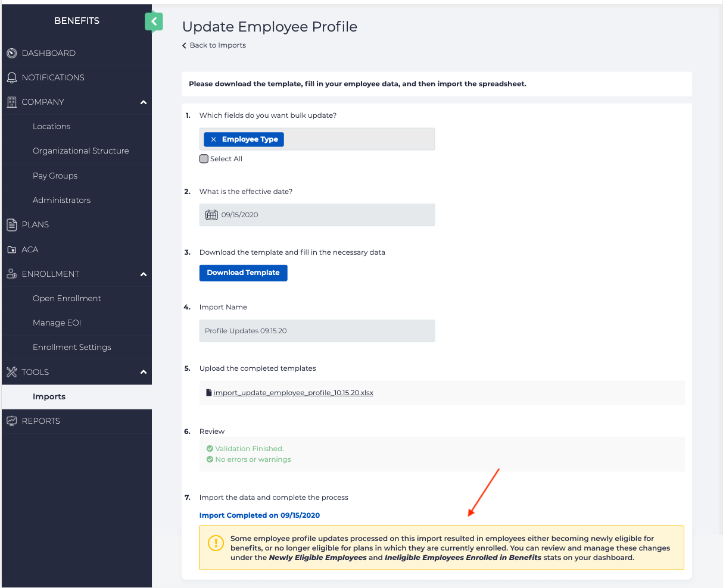Go to Open Enrollment in sidebar
The image size is (723, 588).
pyautogui.click(x=67, y=299)
